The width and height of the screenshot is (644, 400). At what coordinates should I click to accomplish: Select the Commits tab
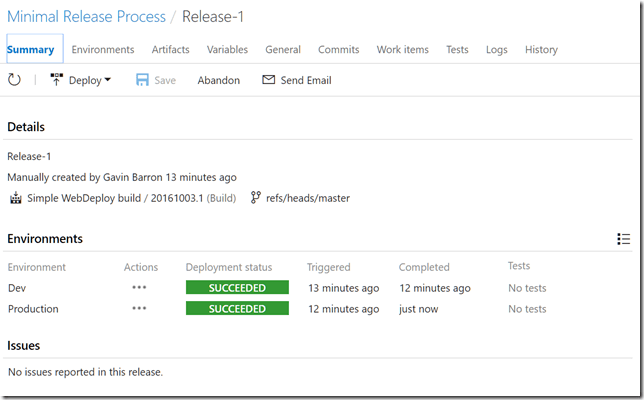pos(338,50)
